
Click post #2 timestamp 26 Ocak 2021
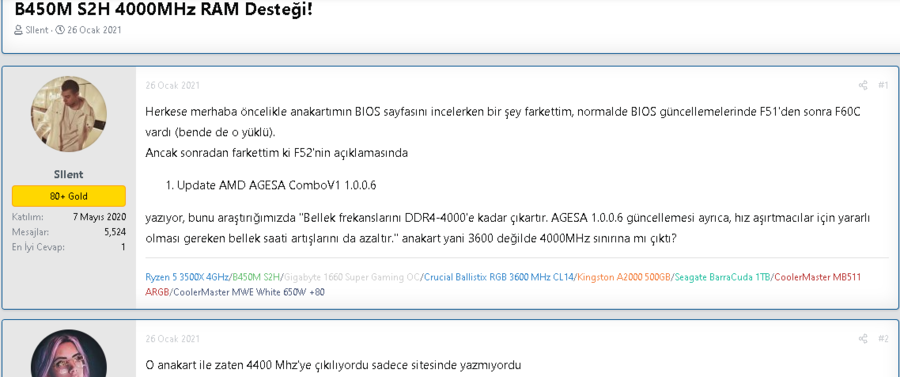[172, 339]
